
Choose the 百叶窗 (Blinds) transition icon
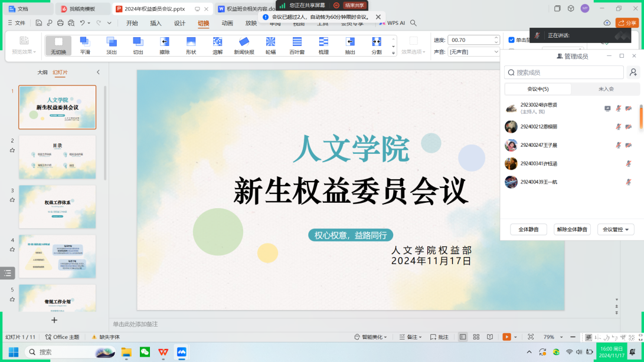[x=297, y=45]
